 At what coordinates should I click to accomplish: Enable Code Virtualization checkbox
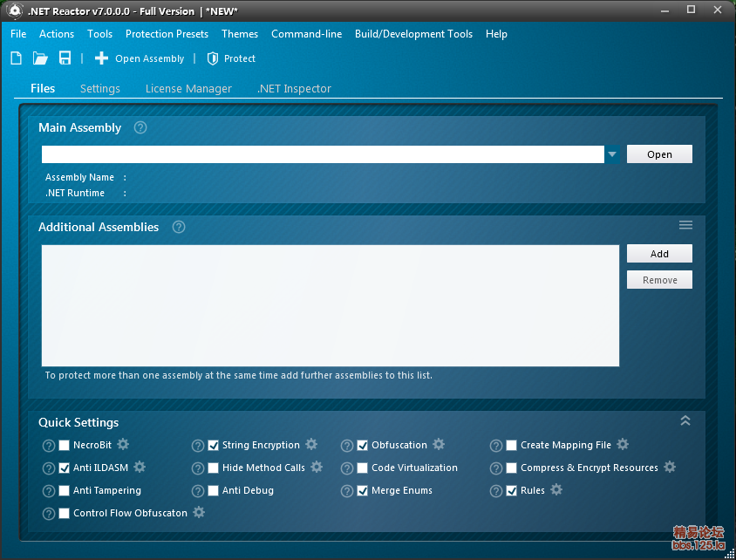[363, 468]
